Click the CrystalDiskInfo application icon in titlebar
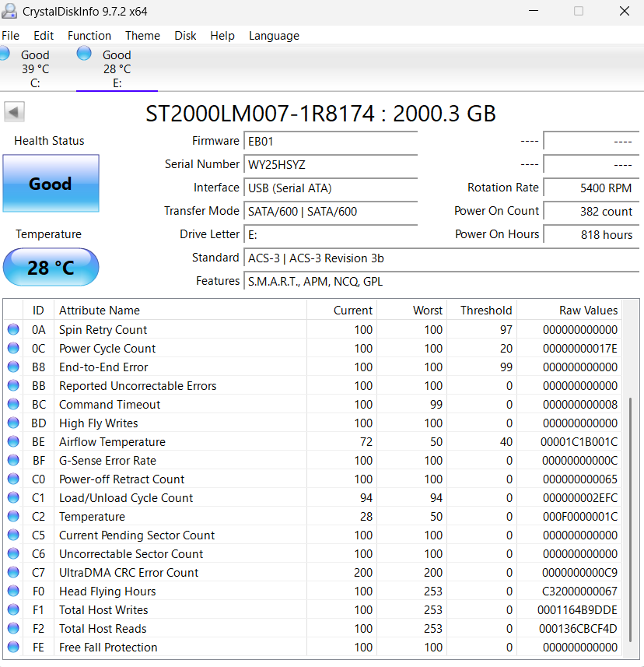Image resolution: width=644 pixels, height=667 pixels. [x=9, y=11]
